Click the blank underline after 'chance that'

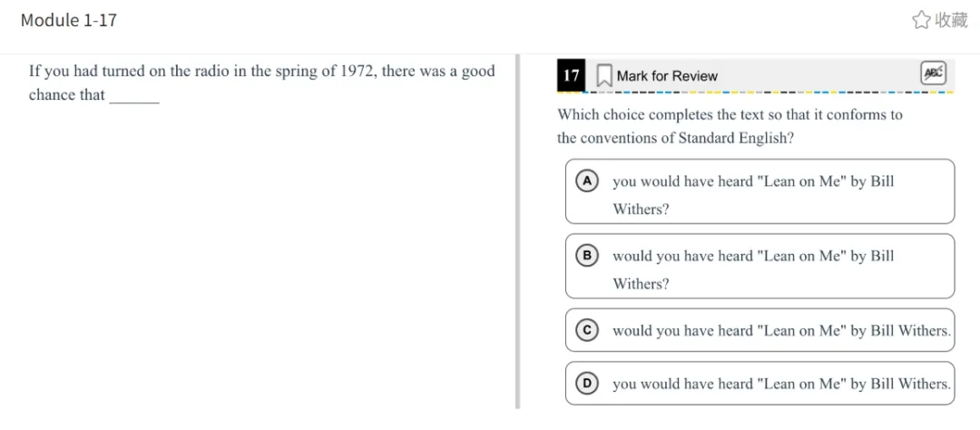134,98
